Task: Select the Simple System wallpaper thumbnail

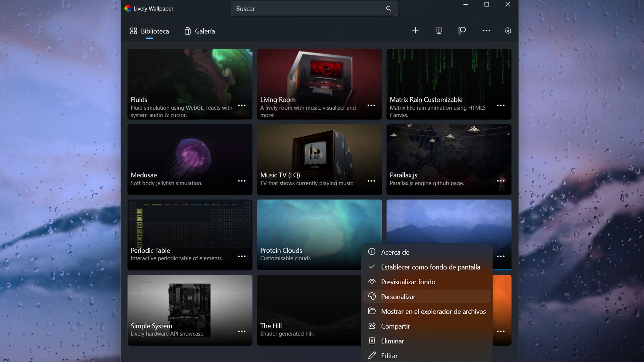Action: 190,310
